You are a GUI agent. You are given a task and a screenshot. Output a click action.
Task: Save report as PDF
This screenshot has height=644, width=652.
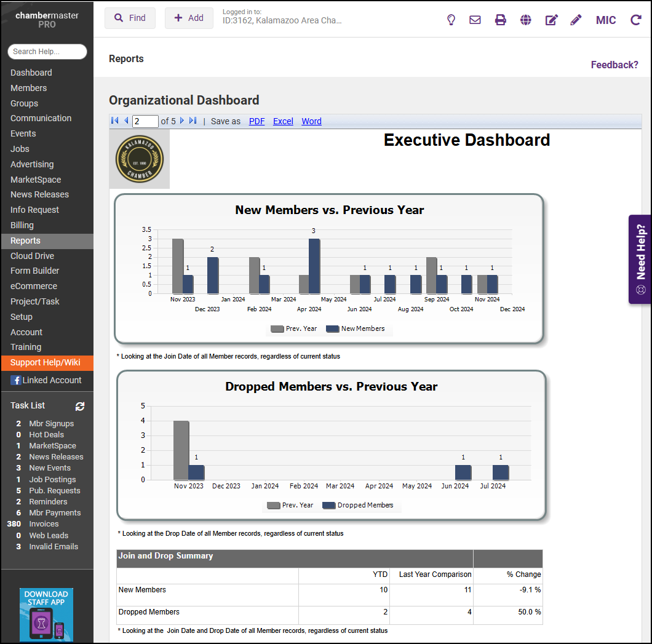256,121
